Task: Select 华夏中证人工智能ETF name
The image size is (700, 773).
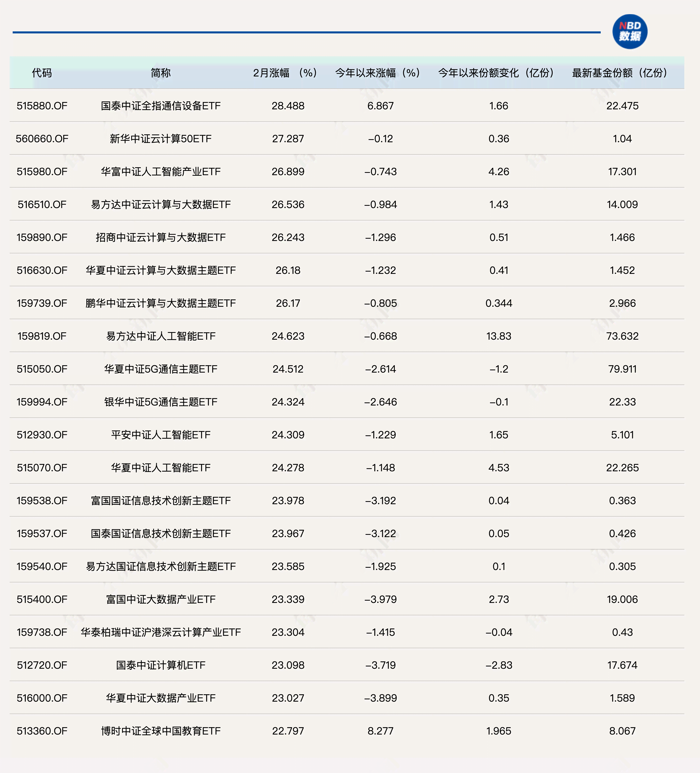Action: point(161,468)
